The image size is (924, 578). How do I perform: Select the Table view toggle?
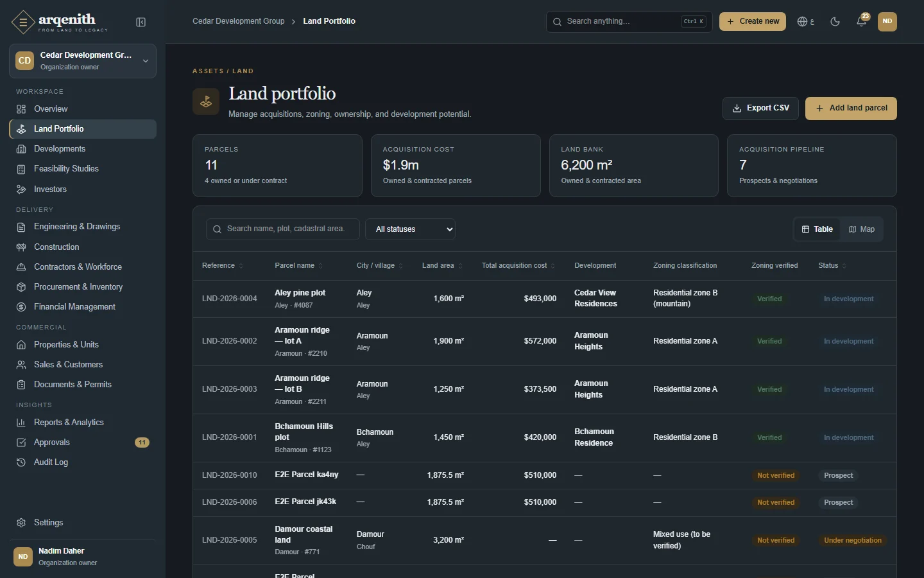pos(817,229)
